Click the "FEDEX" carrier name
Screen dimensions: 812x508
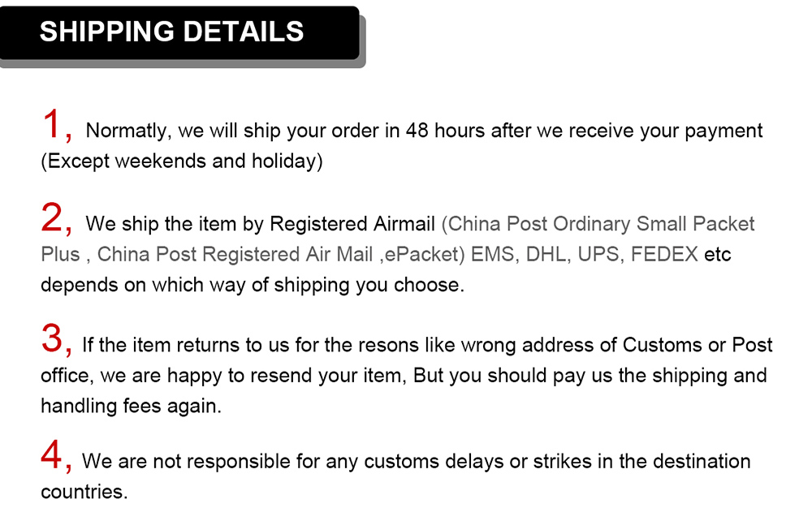[x=664, y=254]
